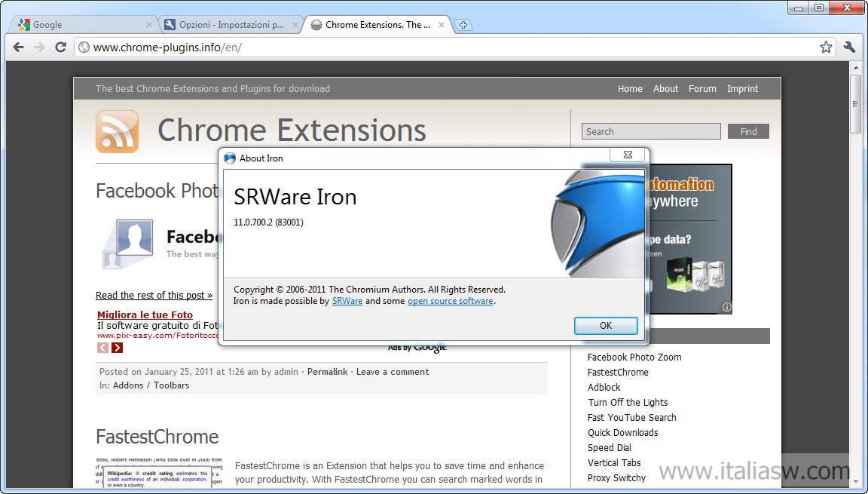Click the previous ad arrow button
This screenshot has height=494, width=868.
[x=102, y=347]
